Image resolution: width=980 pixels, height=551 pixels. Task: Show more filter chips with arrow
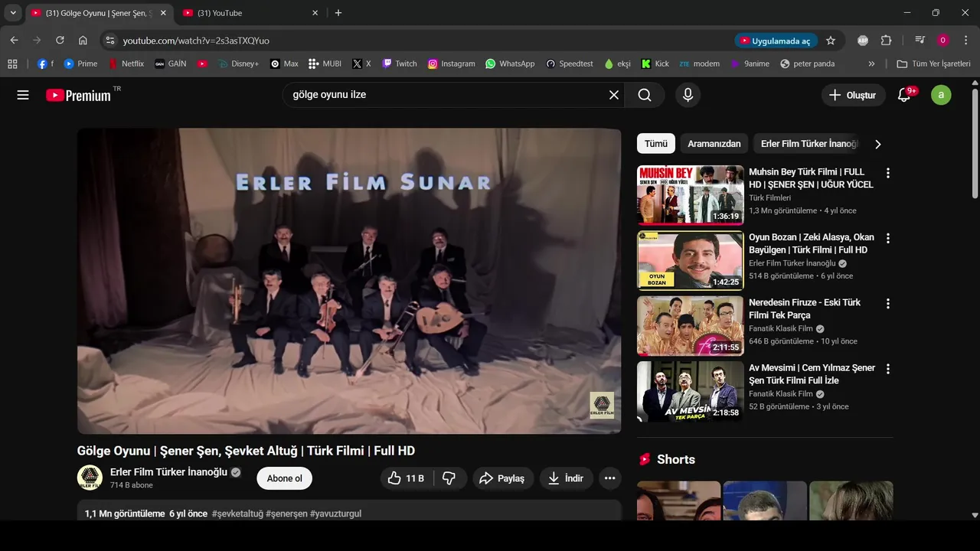(878, 144)
